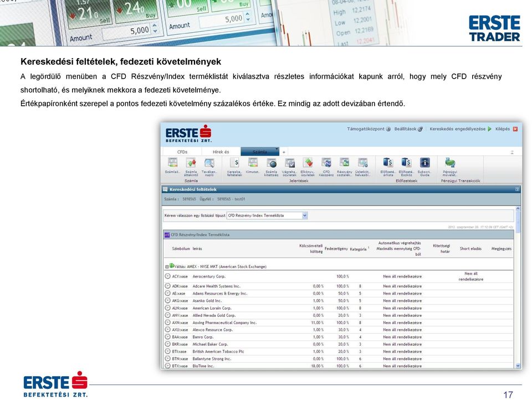Open listing type dropdown CFD Részvény/Index Terméklista
Screen dimensions: 532x400
267,216
